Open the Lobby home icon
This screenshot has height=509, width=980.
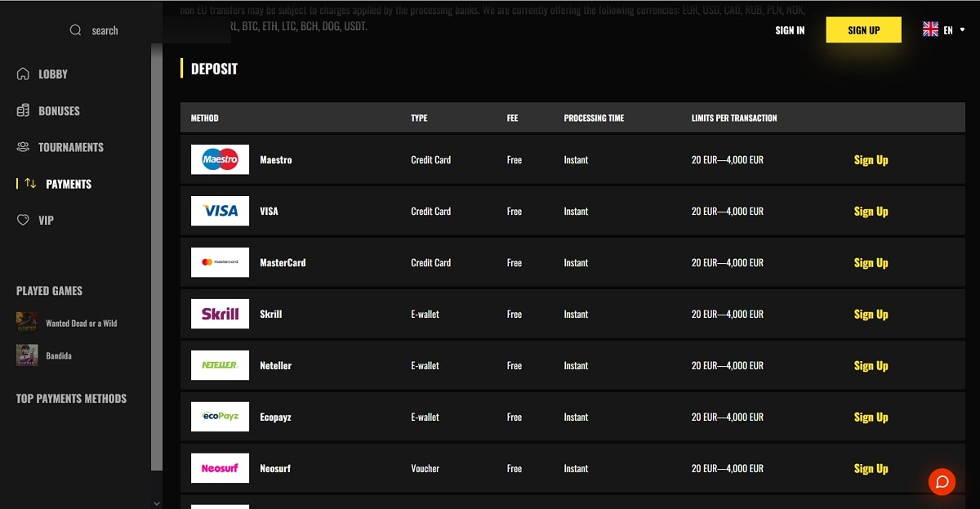23,74
